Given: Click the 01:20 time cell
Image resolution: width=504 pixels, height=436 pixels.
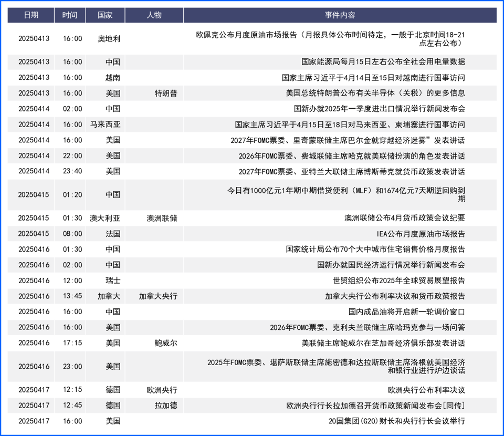Looking at the screenshot, I should point(72,194).
